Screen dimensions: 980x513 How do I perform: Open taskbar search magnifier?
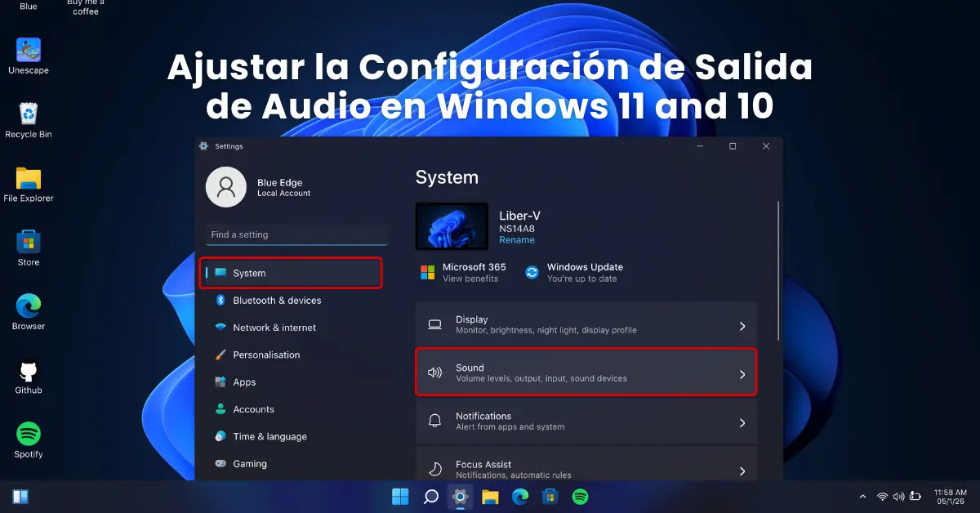431,496
